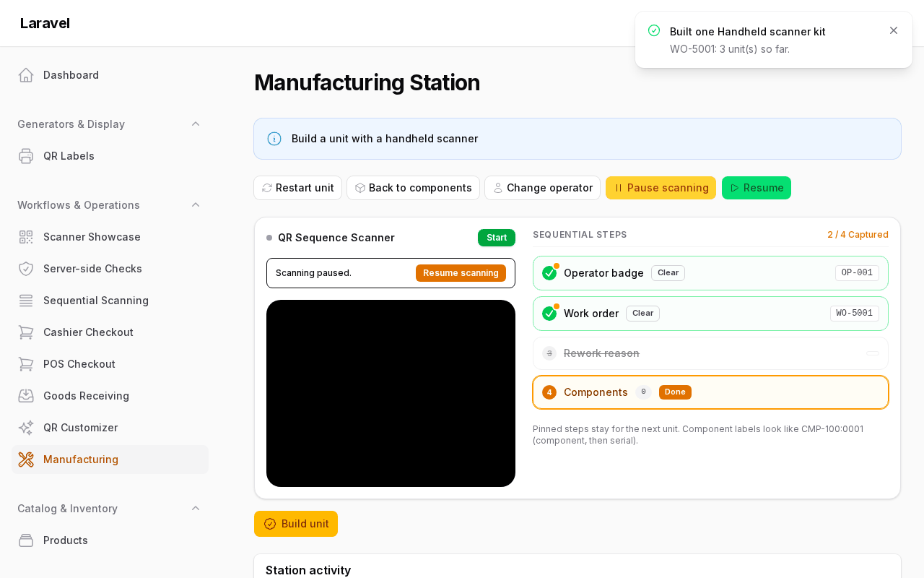Mark Components step as Done
924x578 pixels.
point(675,392)
